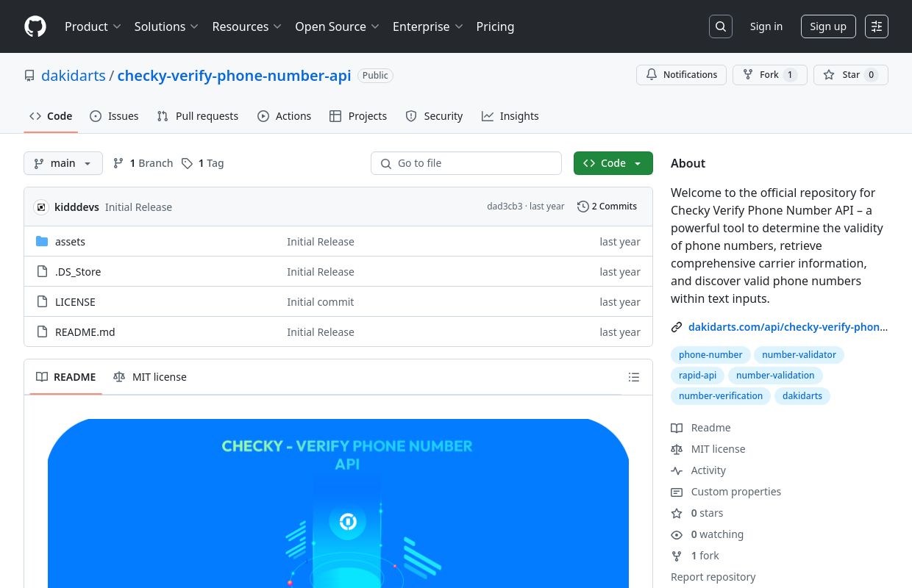This screenshot has width=912, height=588.
Task: Switch to the Issues tab
Action: pyautogui.click(x=114, y=116)
